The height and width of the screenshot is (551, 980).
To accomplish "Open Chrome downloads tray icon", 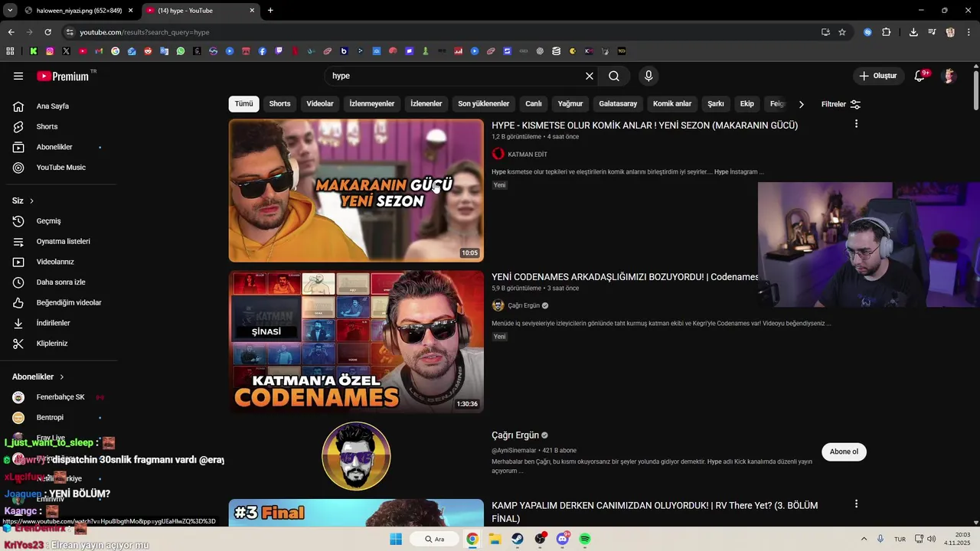I will click(x=913, y=32).
